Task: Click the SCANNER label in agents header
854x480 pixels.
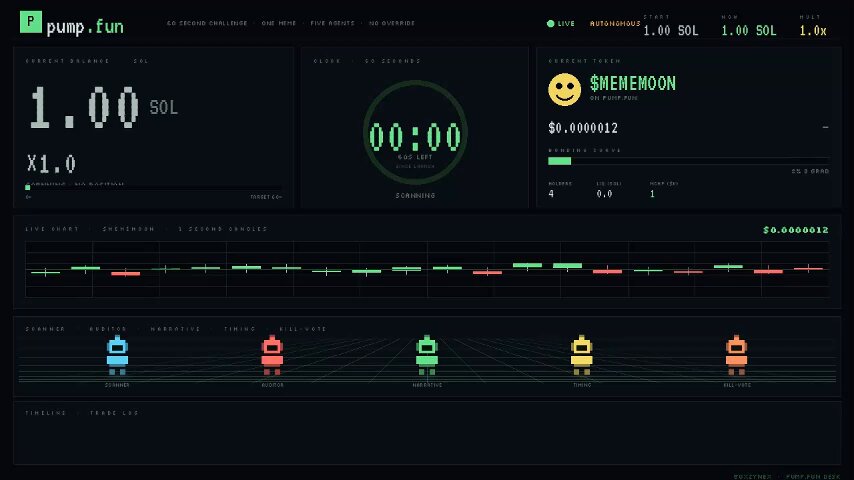Action: coord(45,329)
